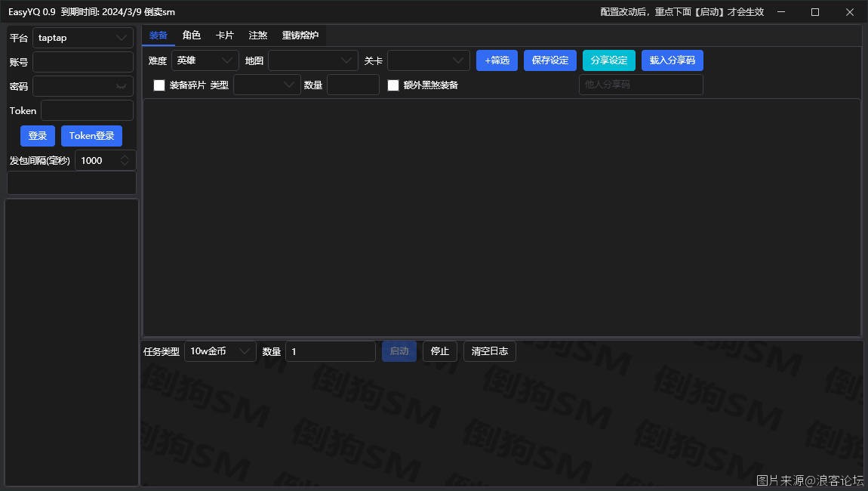Open the 重铸熔炉 tab
868x491 pixels.
[x=300, y=36]
